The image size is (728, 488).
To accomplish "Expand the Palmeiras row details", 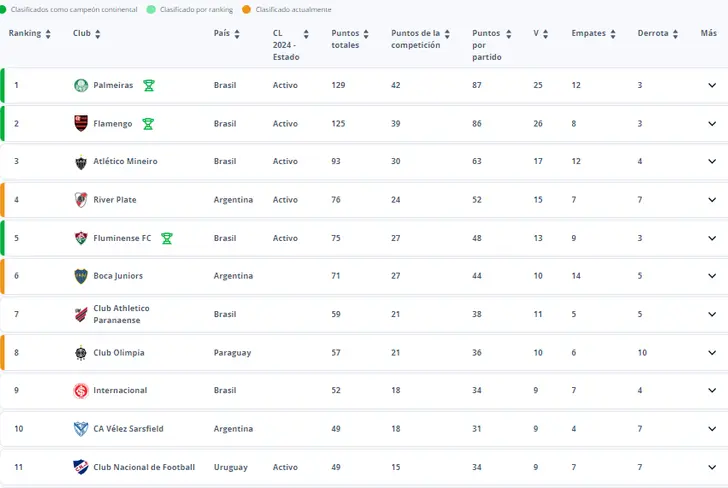I will point(712,85).
